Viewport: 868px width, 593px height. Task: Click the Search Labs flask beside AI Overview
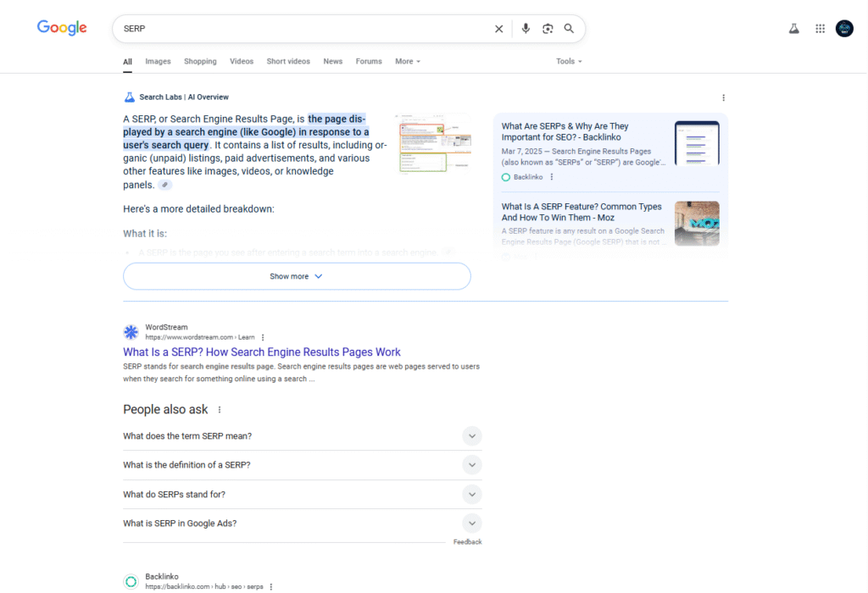[129, 97]
